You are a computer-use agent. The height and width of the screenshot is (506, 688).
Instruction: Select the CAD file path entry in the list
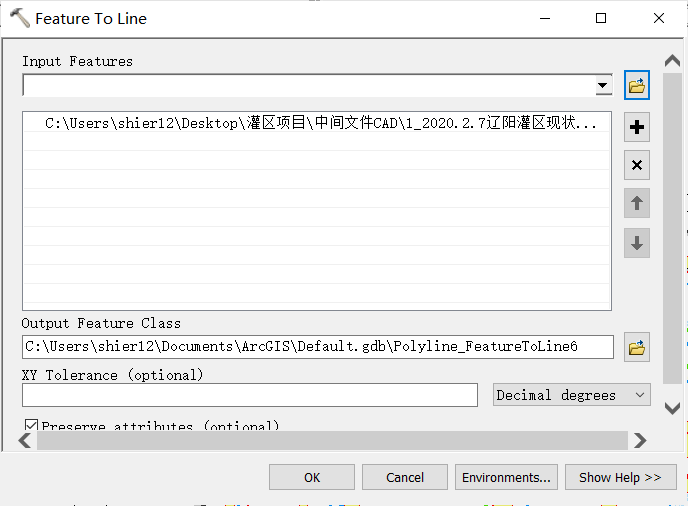pos(317,123)
